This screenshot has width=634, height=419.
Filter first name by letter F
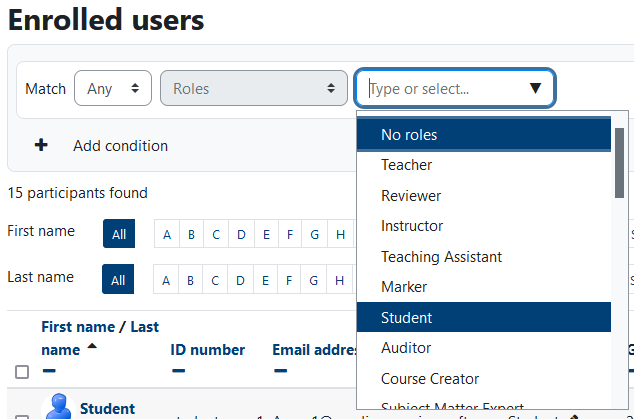point(290,234)
